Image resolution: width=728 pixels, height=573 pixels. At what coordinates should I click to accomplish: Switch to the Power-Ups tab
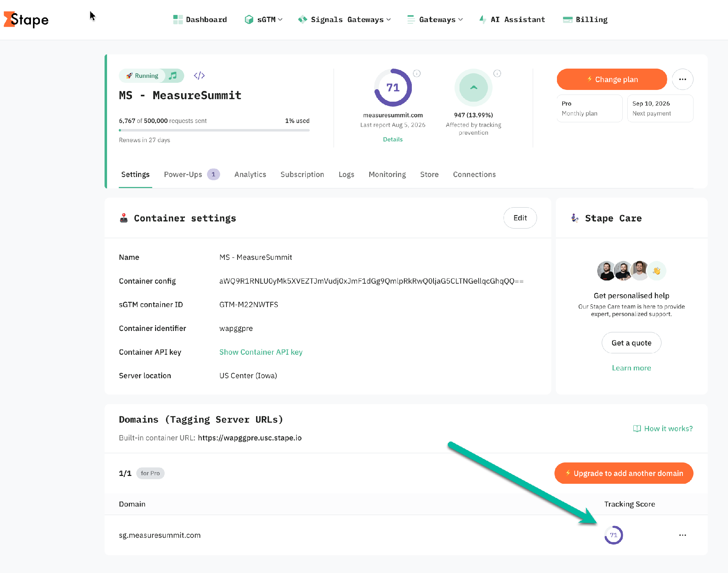(x=192, y=175)
